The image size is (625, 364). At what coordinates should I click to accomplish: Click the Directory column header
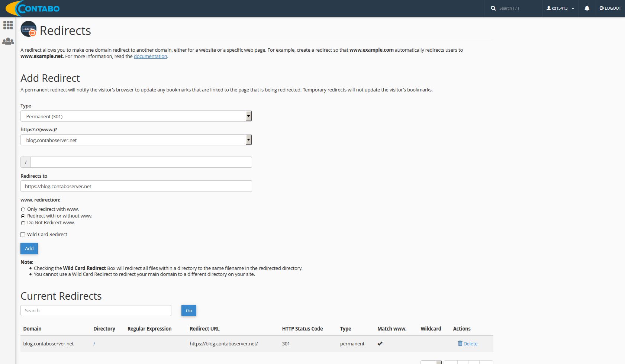point(104,329)
